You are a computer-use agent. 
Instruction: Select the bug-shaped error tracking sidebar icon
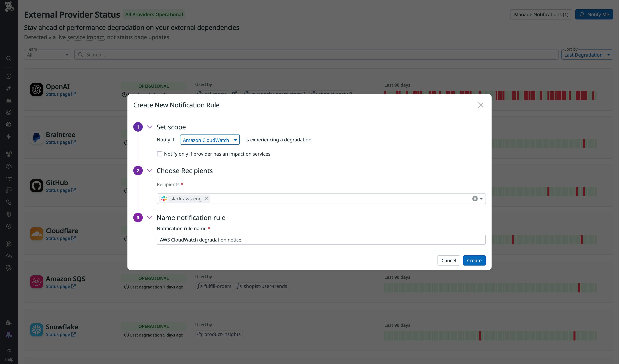(9, 244)
